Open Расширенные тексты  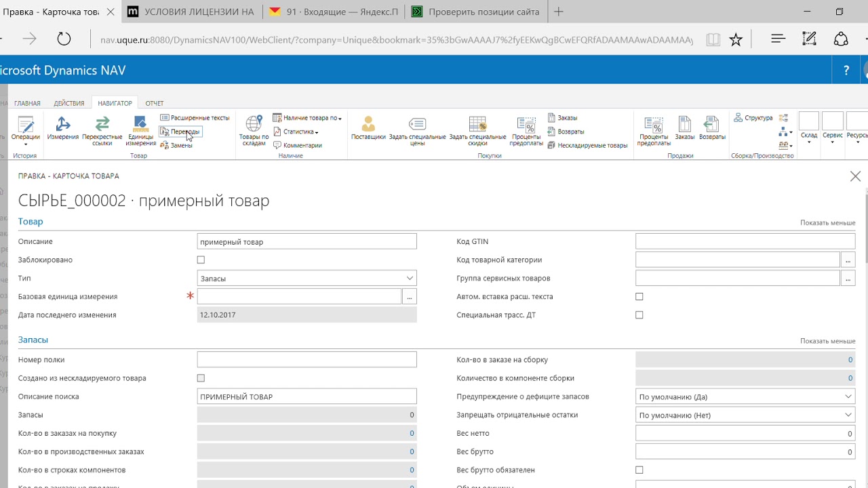[195, 118]
